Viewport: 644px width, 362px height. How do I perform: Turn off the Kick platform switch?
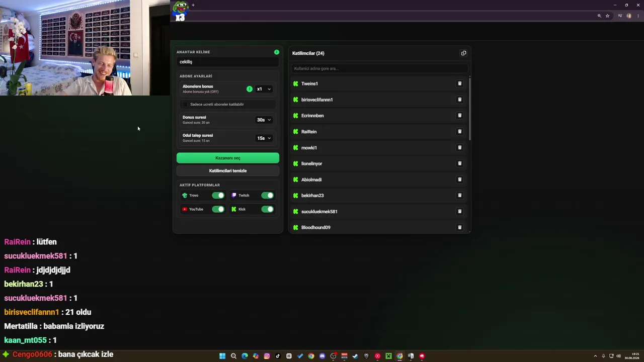(x=267, y=209)
